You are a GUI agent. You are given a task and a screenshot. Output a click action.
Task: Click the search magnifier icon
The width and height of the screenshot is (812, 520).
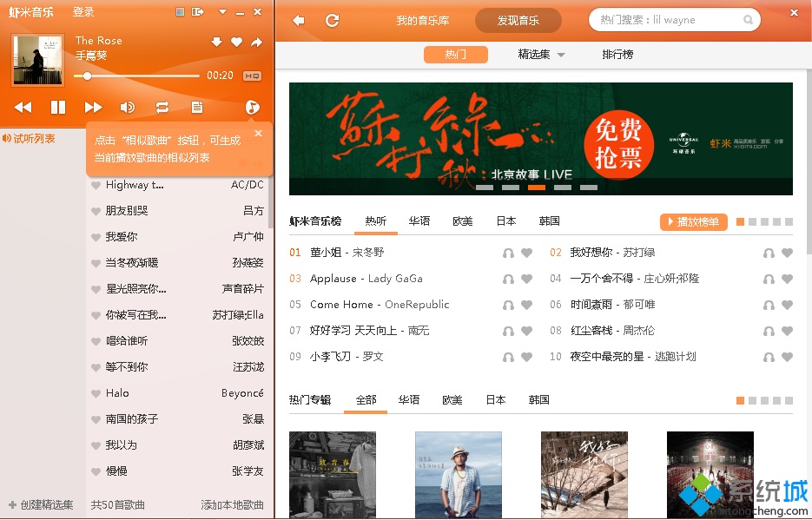pyautogui.click(x=749, y=20)
